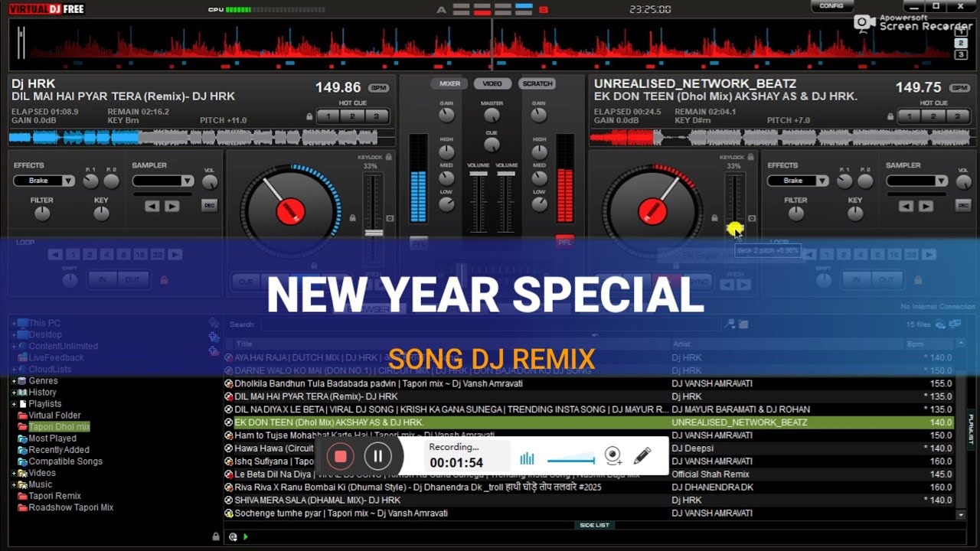Switch to MIXER tab
Image resolution: width=980 pixels, height=551 pixels.
(x=449, y=83)
